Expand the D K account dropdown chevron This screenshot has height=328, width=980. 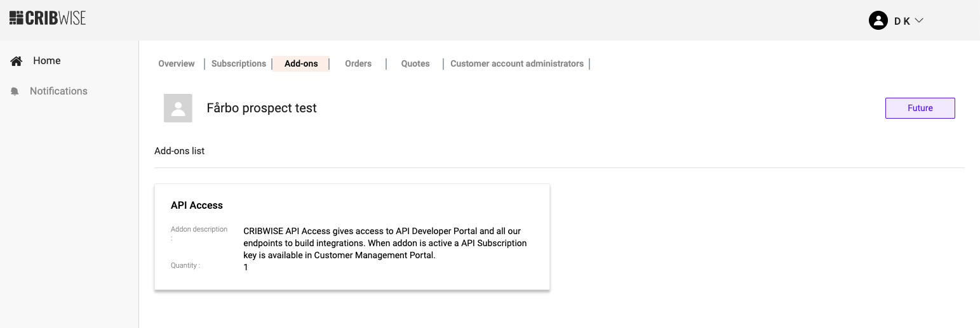tap(919, 20)
